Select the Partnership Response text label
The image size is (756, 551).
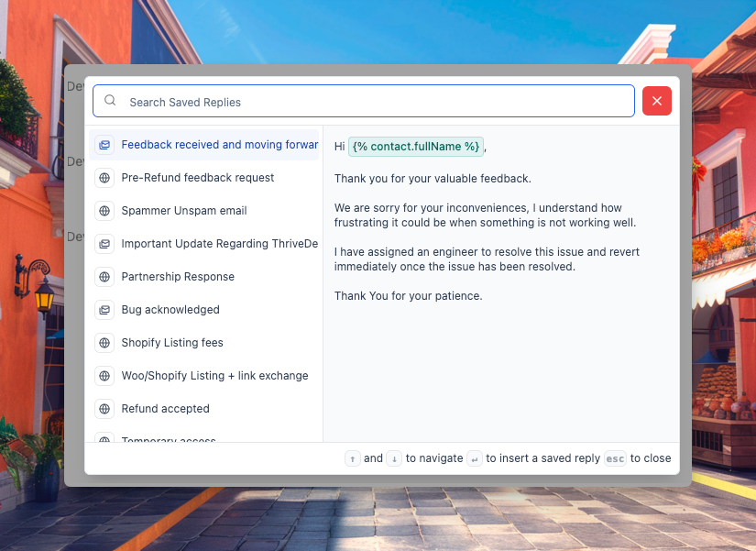coord(178,277)
